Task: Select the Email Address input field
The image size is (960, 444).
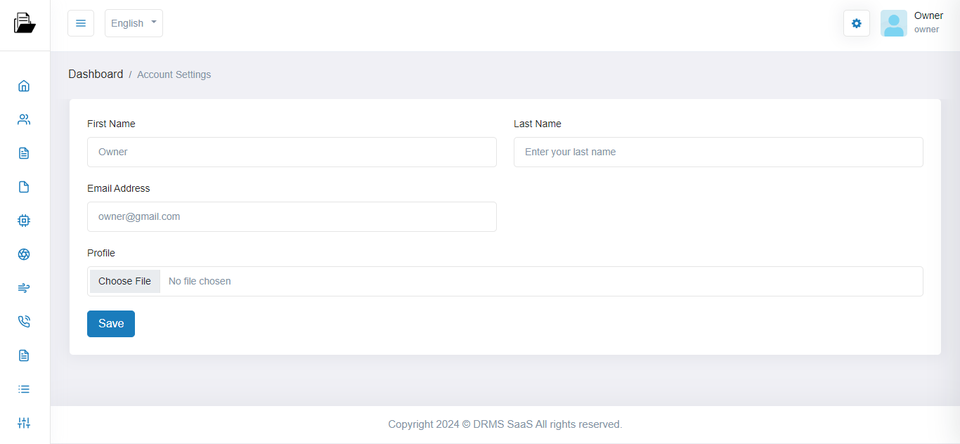Action: pyautogui.click(x=292, y=216)
